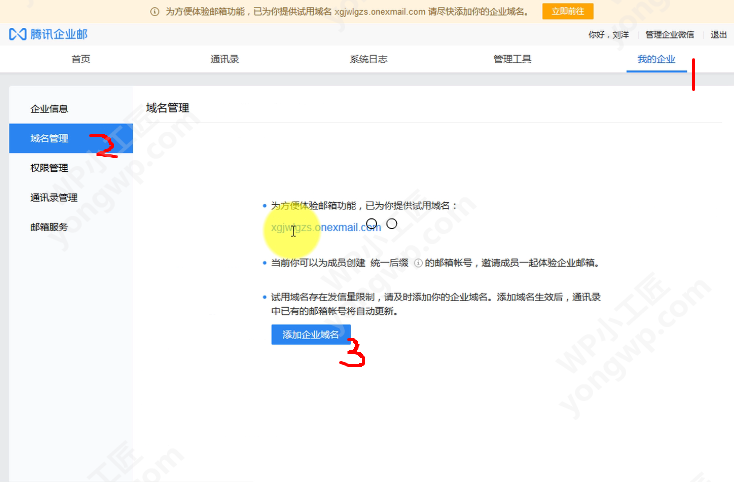The height and width of the screenshot is (482, 734).
Task: Open 邮箱服务 in the left sidebar
Action: tap(49, 227)
